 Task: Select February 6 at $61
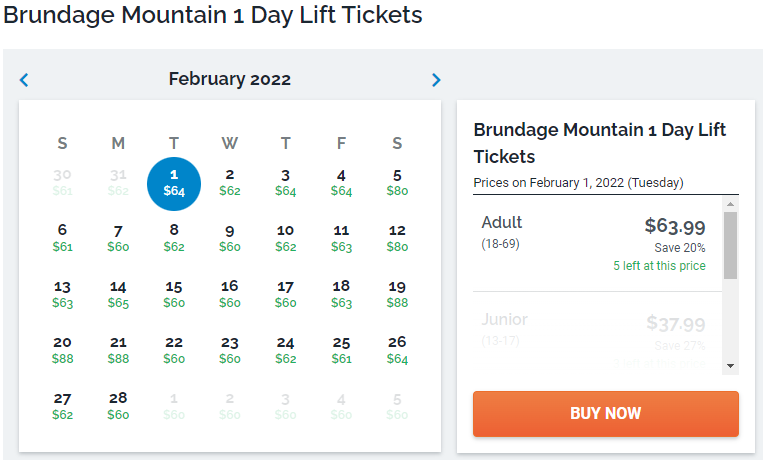(x=62, y=238)
